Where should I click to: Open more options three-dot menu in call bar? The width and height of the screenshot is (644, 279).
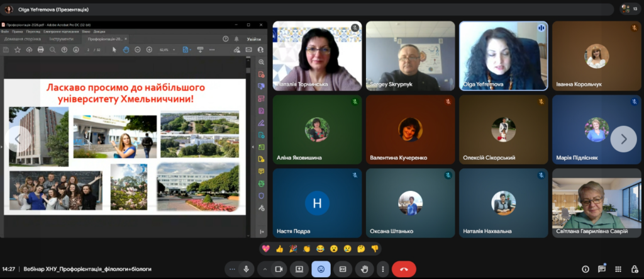(383, 269)
